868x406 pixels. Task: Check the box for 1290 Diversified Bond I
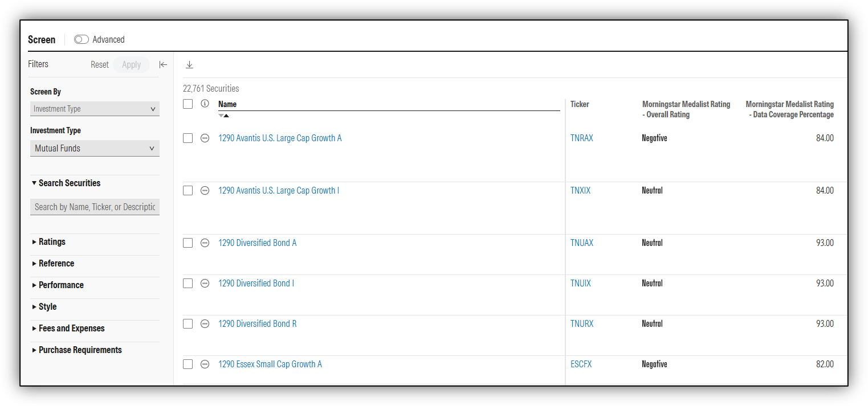point(188,284)
